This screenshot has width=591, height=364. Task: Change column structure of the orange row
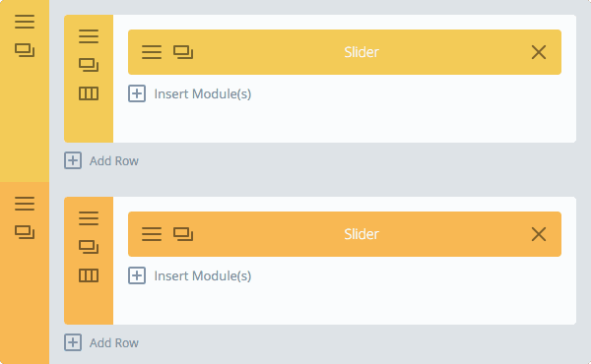pos(89,275)
